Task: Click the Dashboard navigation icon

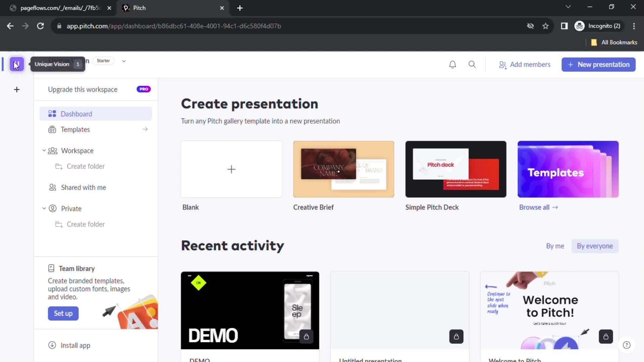Action: (x=52, y=114)
